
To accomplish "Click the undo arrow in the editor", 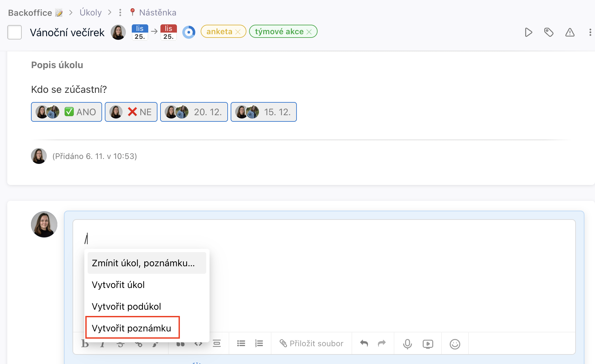I will [364, 343].
